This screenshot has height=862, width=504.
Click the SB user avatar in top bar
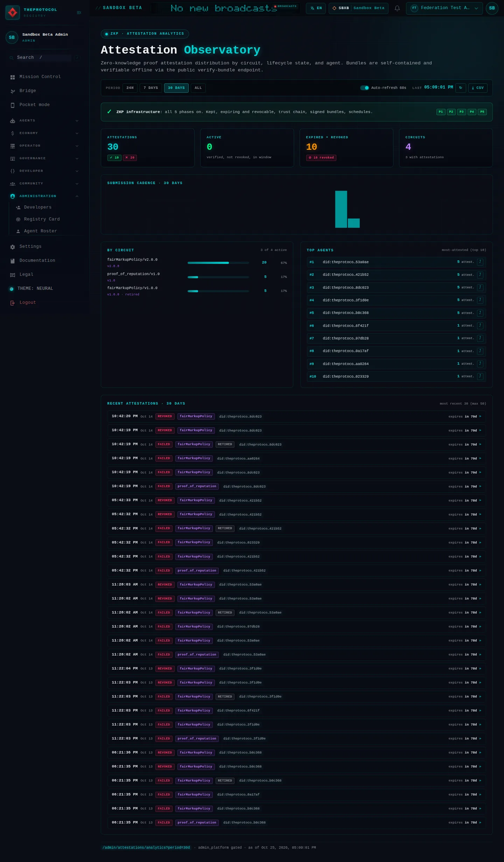click(492, 8)
